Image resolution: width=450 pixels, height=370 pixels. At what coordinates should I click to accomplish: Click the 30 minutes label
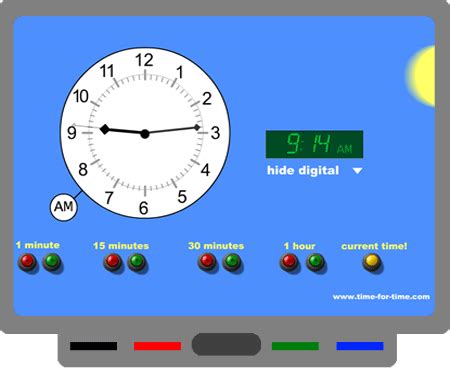pos(216,246)
